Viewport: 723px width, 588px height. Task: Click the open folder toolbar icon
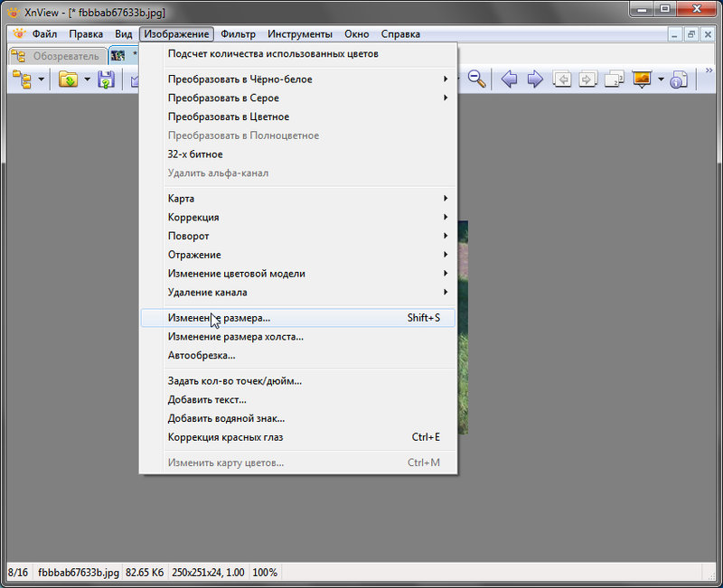click(x=69, y=79)
